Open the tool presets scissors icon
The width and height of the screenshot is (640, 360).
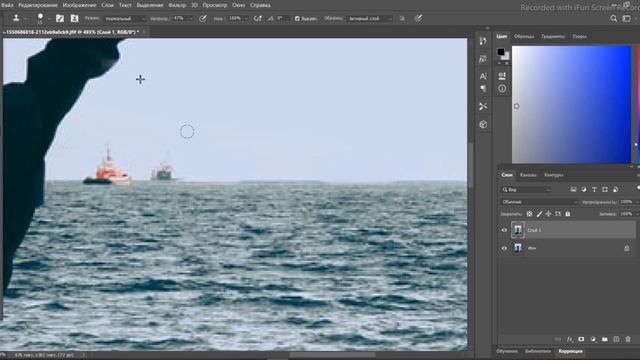click(483, 107)
